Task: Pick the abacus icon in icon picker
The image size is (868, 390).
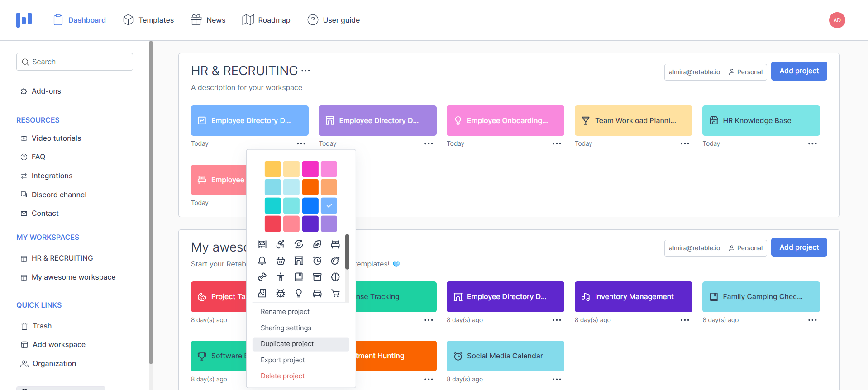Action: click(x=262, y=244)
